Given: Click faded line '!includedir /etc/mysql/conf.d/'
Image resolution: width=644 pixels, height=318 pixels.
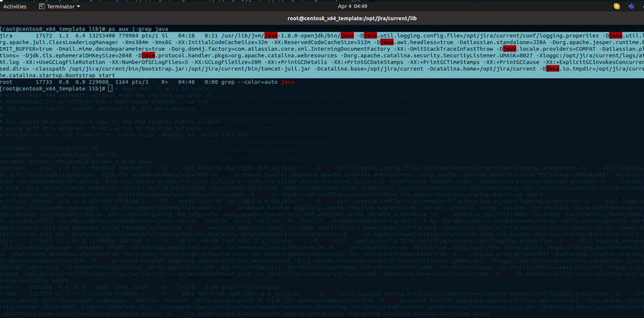Looking at the screenshot, I should pyautogui.click(x=50, y=148).
